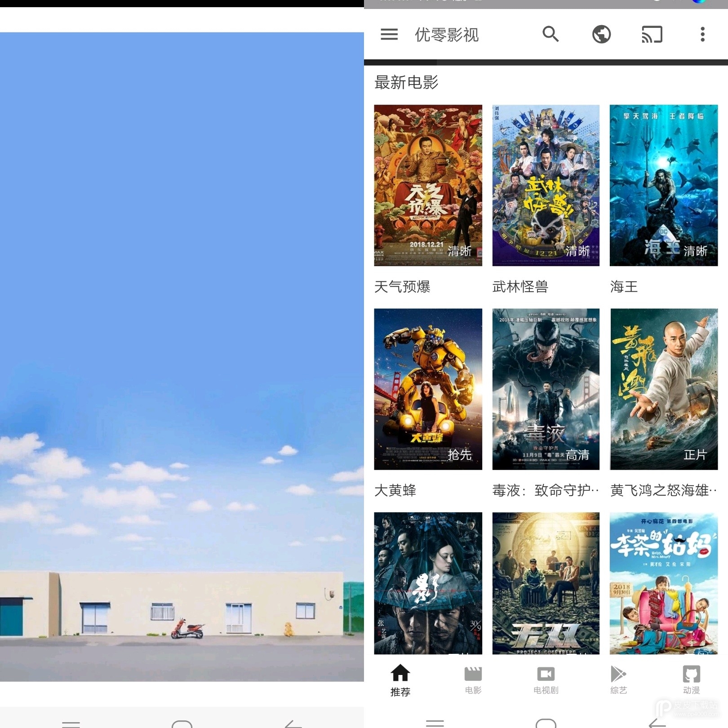This screenshot has width=728, height=728.
Task: Switch to the 电影 tab
Action: (x=473, y=681)
